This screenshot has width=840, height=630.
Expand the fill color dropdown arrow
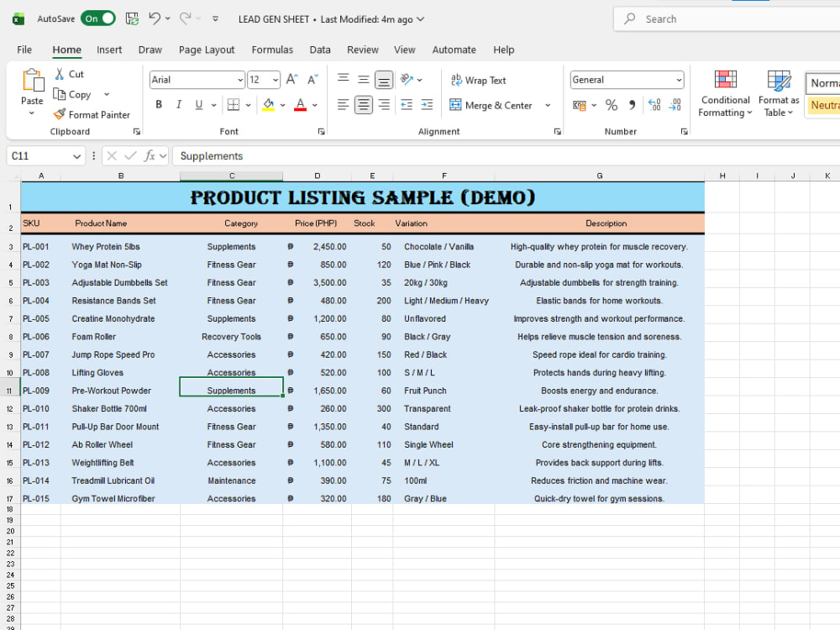[x=282, y=105]
